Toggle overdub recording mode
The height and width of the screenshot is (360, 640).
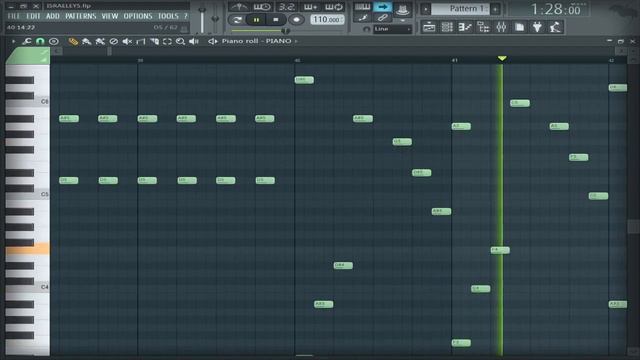[x=310, y=7]
